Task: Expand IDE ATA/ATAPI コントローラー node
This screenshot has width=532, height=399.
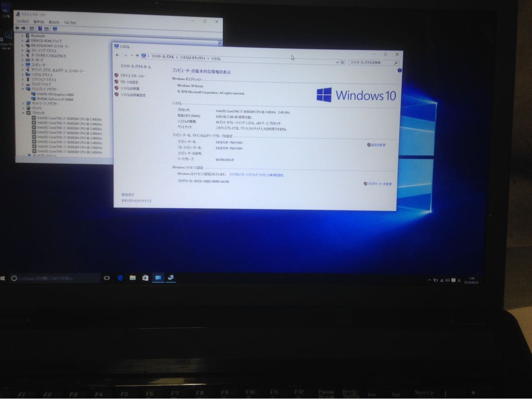Action: (x=22, y=46)
